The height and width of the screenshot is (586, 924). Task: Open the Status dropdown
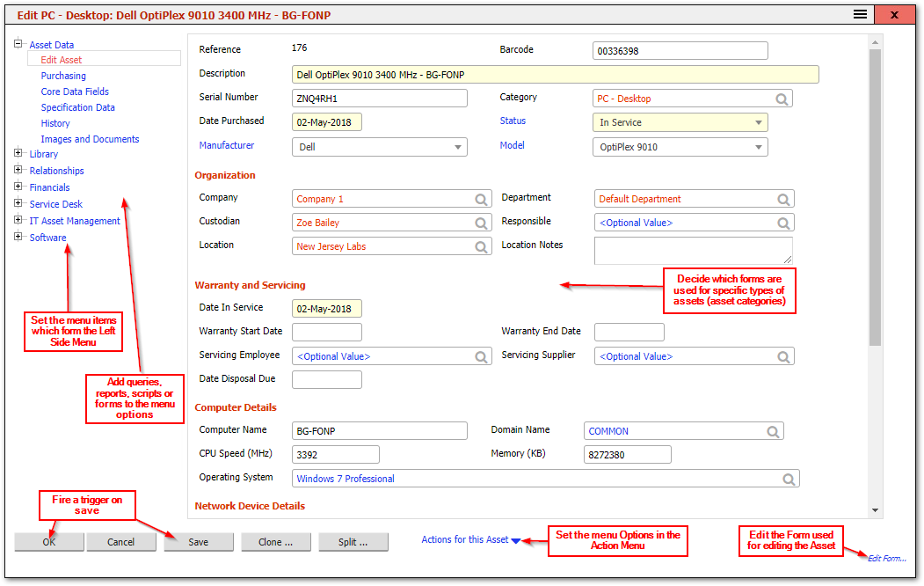pyautogui.click(x=758, y=123)
